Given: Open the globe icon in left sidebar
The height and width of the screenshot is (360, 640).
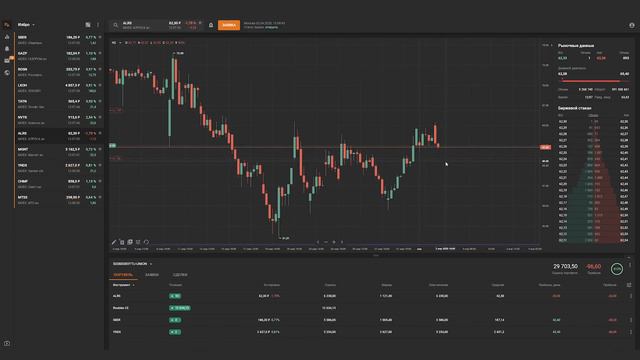Looking at the screenshot, I should tap(7, 73).
